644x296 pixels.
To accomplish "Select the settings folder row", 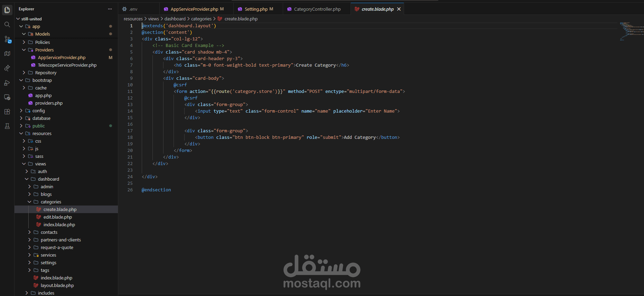I will click(x=66, y=262).
